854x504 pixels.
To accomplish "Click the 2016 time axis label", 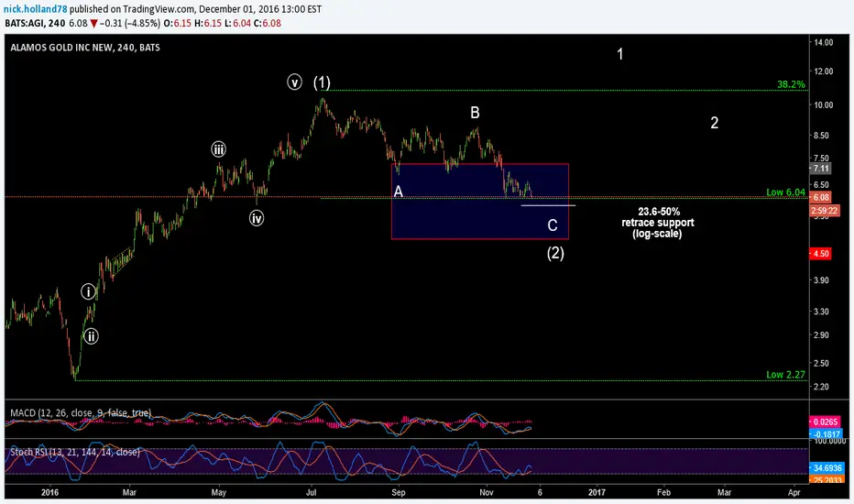I will 49,492.
